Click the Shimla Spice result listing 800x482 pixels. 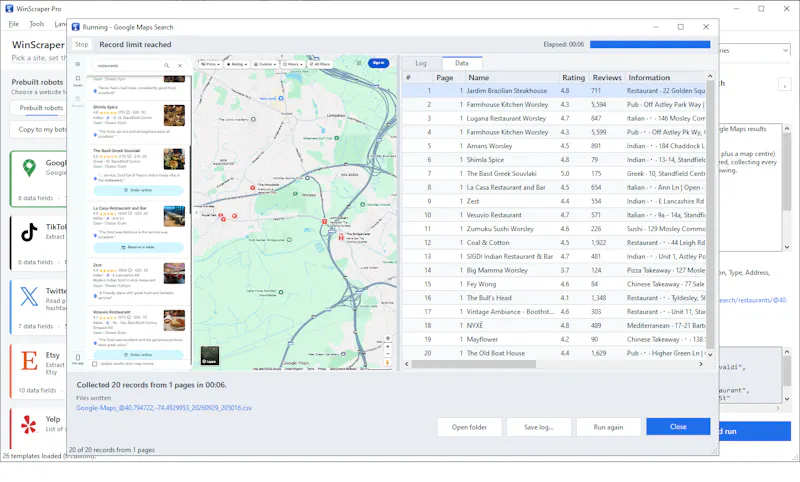coord(138,121)
